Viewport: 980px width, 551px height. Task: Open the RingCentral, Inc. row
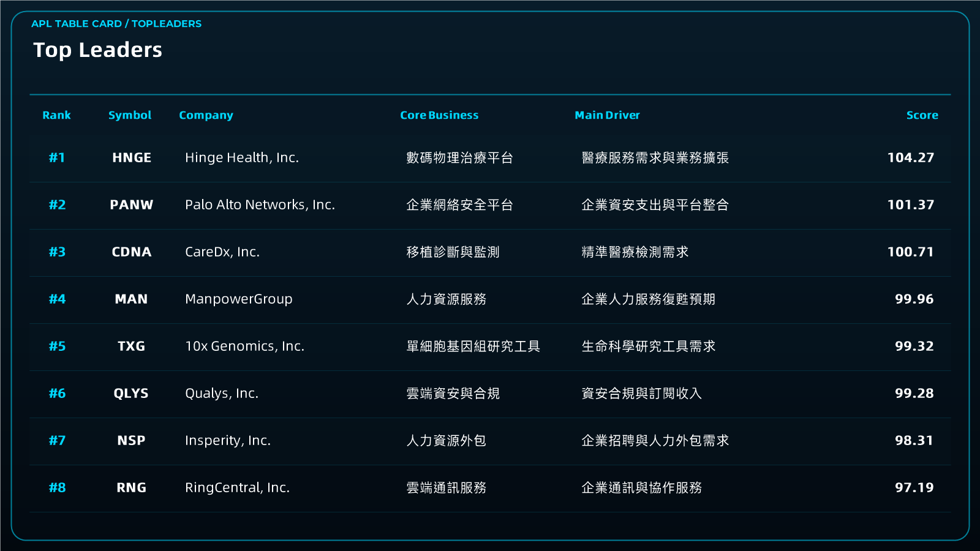pyautogui.click(x=490, y=488)
